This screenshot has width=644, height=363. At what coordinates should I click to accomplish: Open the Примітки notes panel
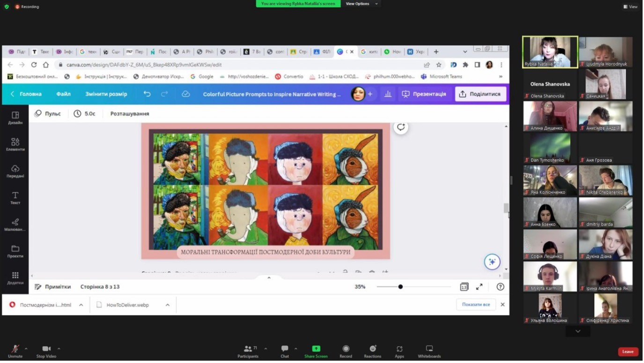[53, 287]
